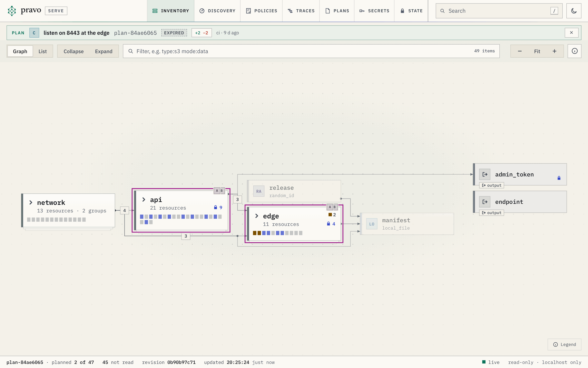Image resolution: width=588 pixels, height=368 pixels.
Task: Fit graph to view
Action: tap(537, 51)
